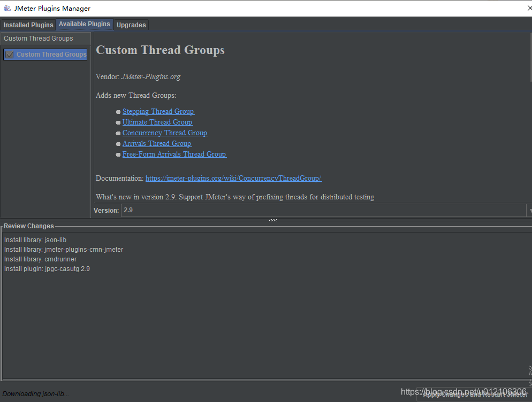Uncheck the Custom Thread Groups plugin checkbox
Image resolution: width=532 pixels, height=402 pixels.
pyautogui.click(x=10, y=54)
